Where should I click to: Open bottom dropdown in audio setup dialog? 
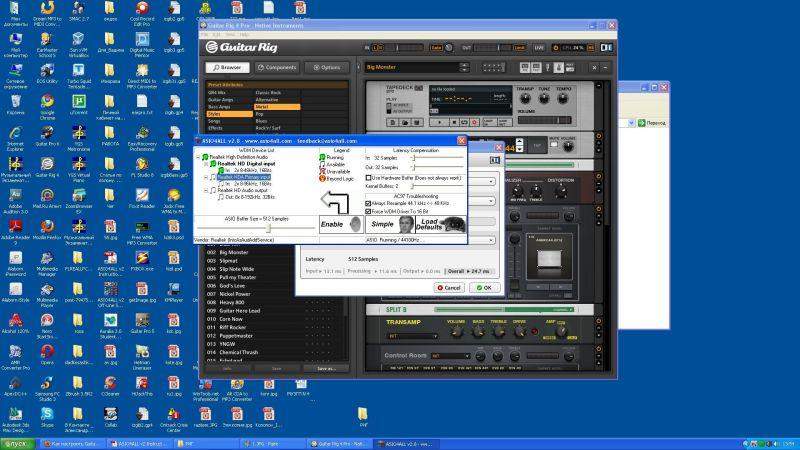[491, 240]
